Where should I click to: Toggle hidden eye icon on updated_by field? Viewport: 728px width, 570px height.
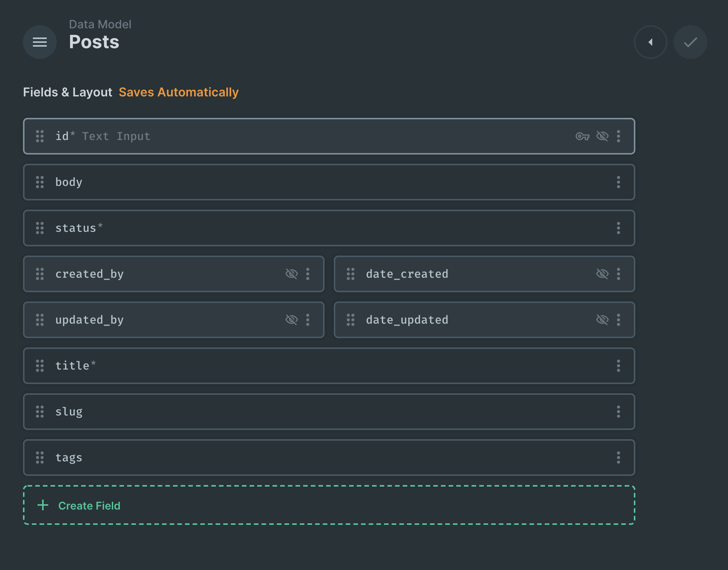[x=292, y=320]
